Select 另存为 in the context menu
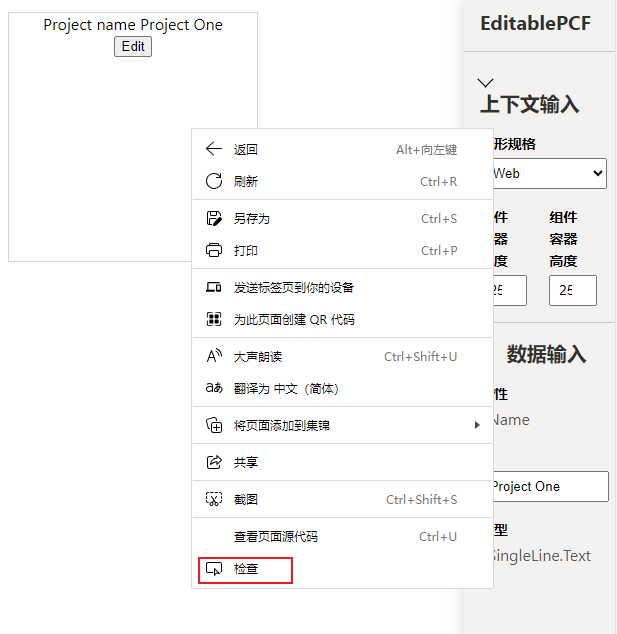Image resolution: width=617 pixels, height=634 pixels. click(x=342, y=219)
